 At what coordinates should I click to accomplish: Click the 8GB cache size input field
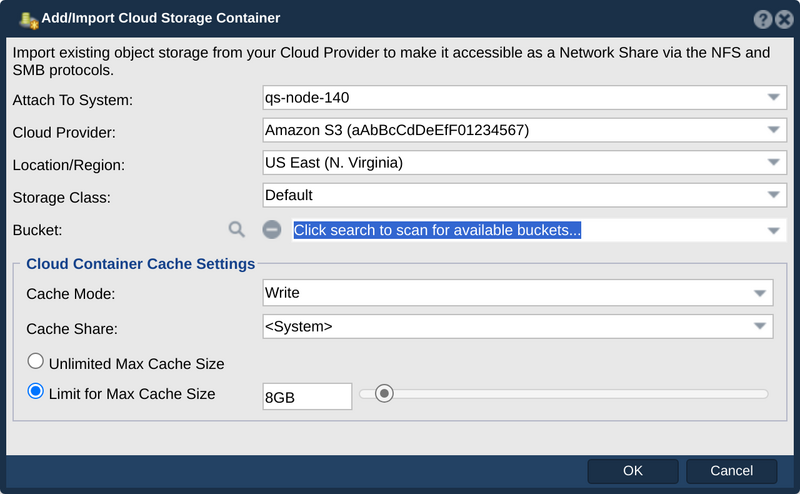(307, 397)
